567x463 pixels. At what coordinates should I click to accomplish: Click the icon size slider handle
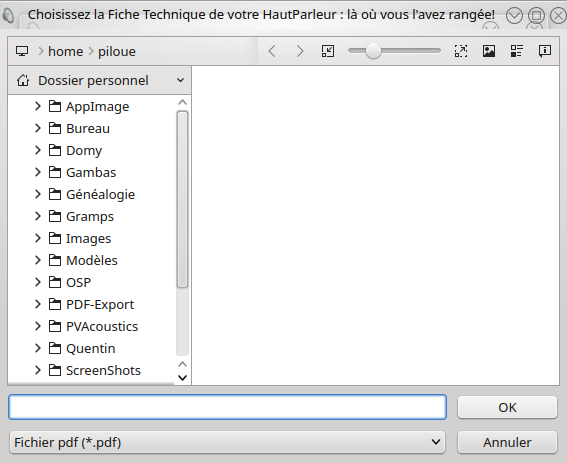tap(373, 51)
